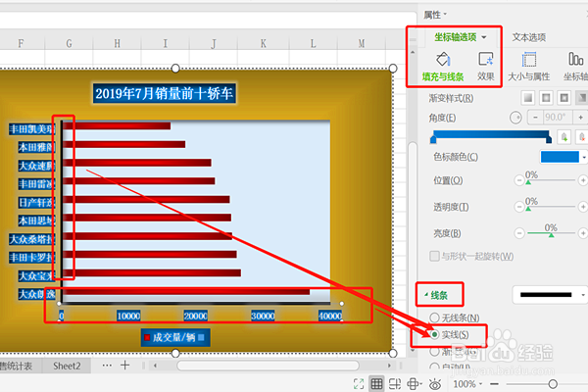Image resolution: width=588 pixels, height=392 pixels.
Task: Choose the second gradient style icon
Action: click(x=546, y=98)
